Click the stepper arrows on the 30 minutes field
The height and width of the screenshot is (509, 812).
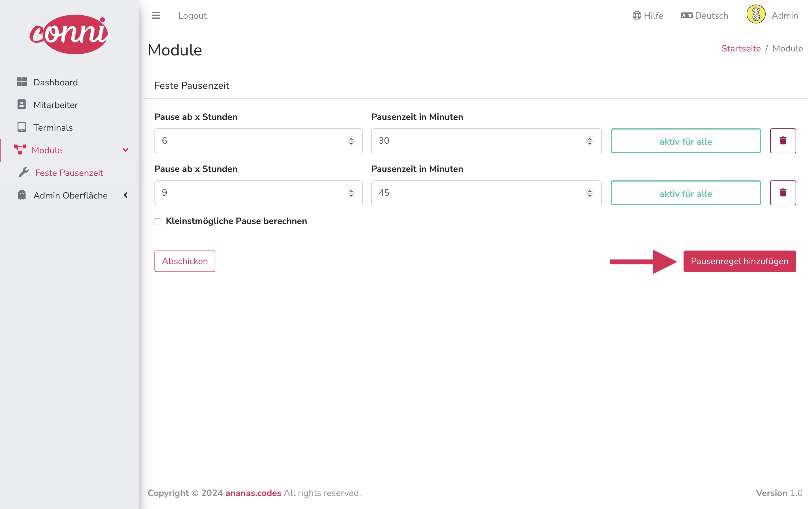590,141
